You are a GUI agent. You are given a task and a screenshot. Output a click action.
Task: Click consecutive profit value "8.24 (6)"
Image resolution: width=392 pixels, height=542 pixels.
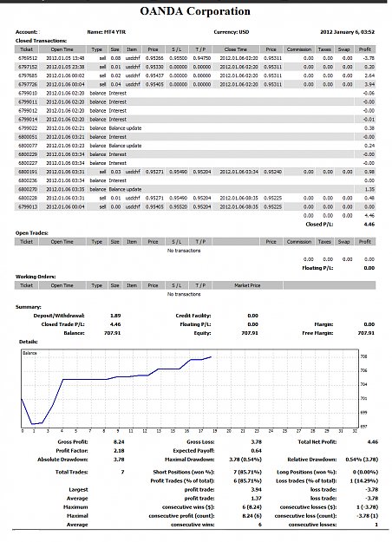[252, 516]
